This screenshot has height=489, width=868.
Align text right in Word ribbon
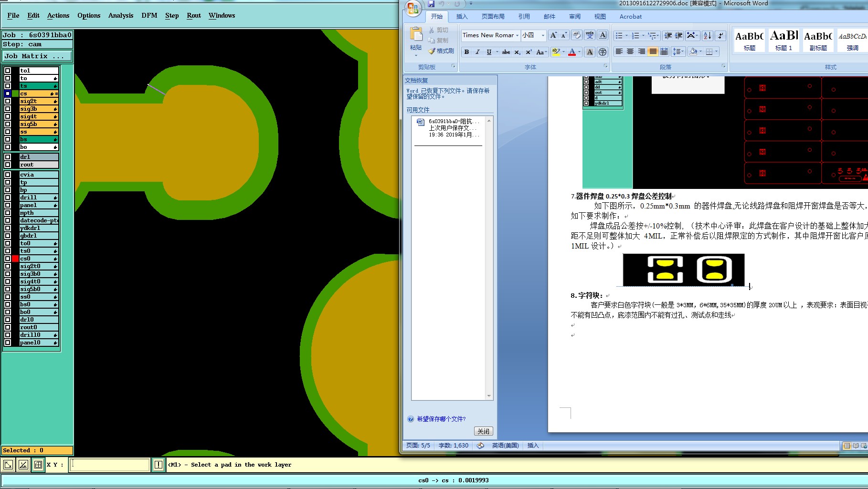642,52
